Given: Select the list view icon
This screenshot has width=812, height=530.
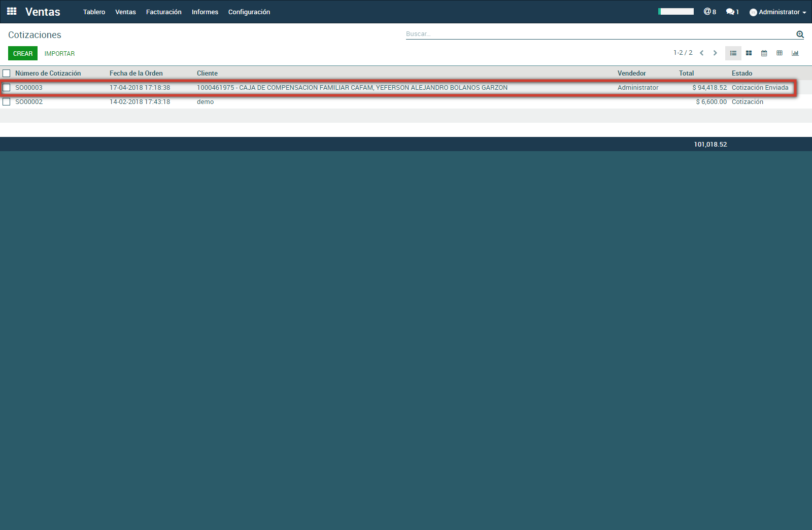Looking at the screenshot, I should (x=733, y=53).
